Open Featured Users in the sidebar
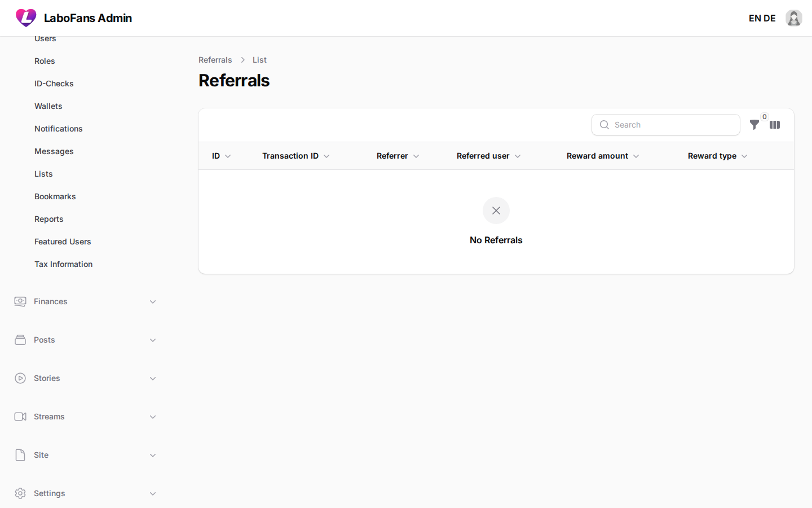Image resolution: width=812 pixels, height=508 pixels. (63, 242)
